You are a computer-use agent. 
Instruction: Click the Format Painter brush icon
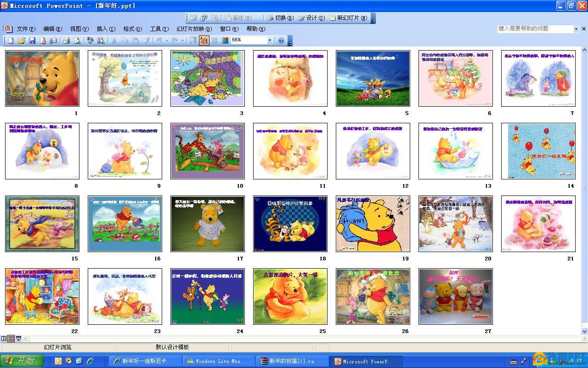tap(146, 40)
